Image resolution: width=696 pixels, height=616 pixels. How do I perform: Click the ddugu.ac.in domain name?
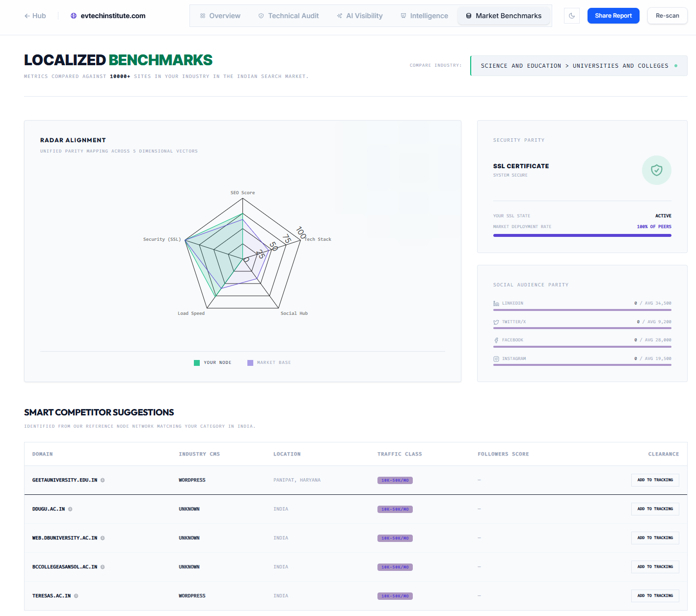[49, 509]
